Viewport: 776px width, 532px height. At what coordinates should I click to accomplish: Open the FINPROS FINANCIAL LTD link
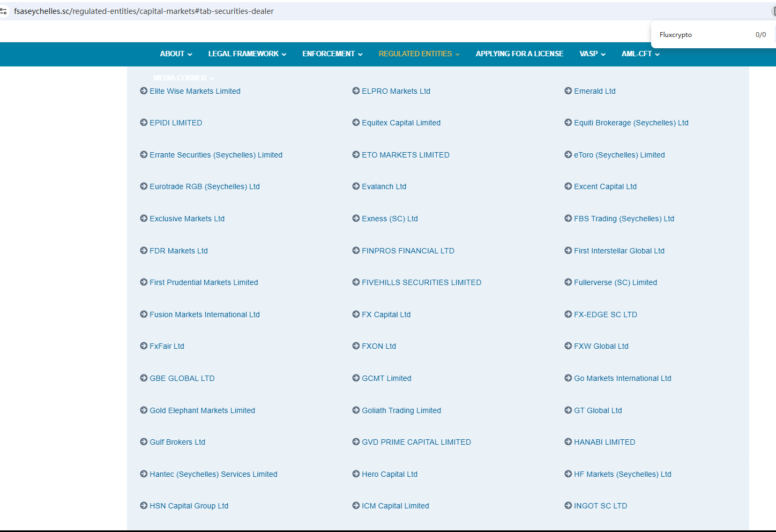click(408, 251)
